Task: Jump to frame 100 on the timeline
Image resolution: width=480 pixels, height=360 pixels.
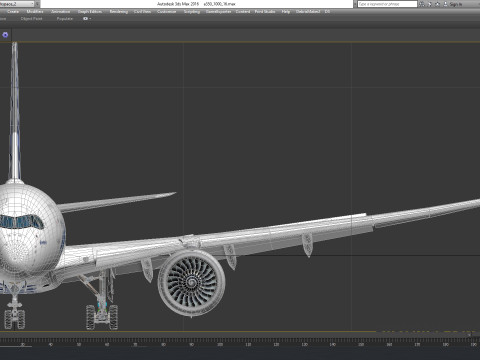Action: pyautogui.click(x=220, y=344)
